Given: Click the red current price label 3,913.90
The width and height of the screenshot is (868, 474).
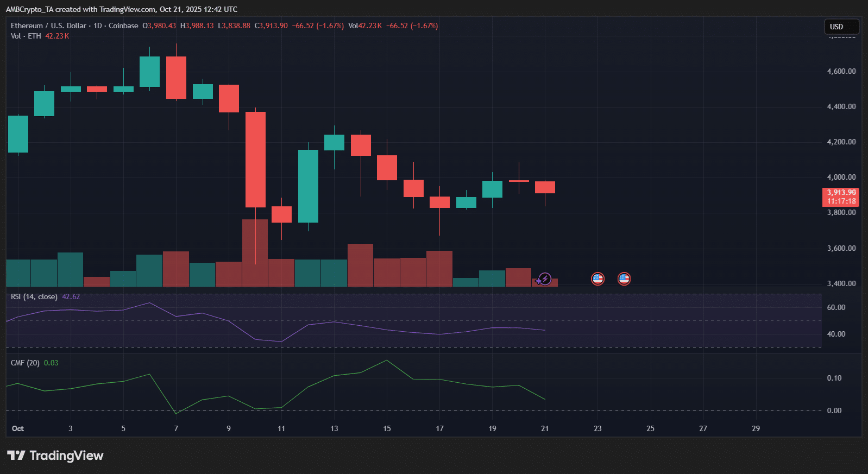Looking at the screenshot, I should coord(841,197).
